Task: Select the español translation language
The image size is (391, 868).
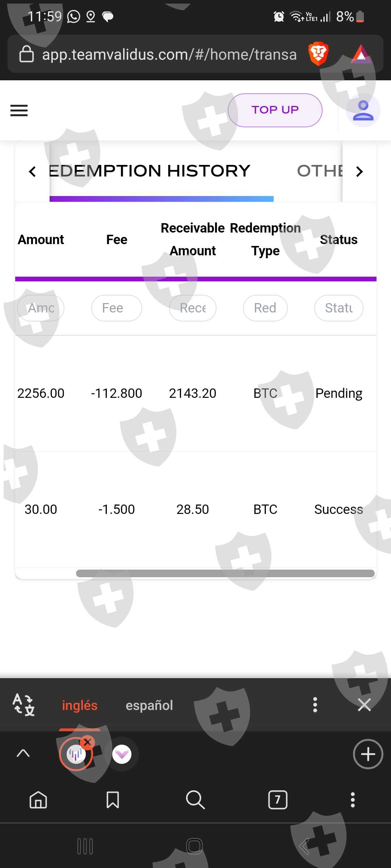Action: [x=149, y=705]
